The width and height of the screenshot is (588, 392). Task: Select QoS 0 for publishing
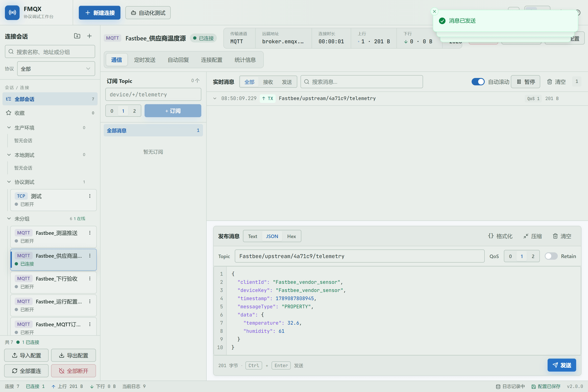click(x=510, y=256)
